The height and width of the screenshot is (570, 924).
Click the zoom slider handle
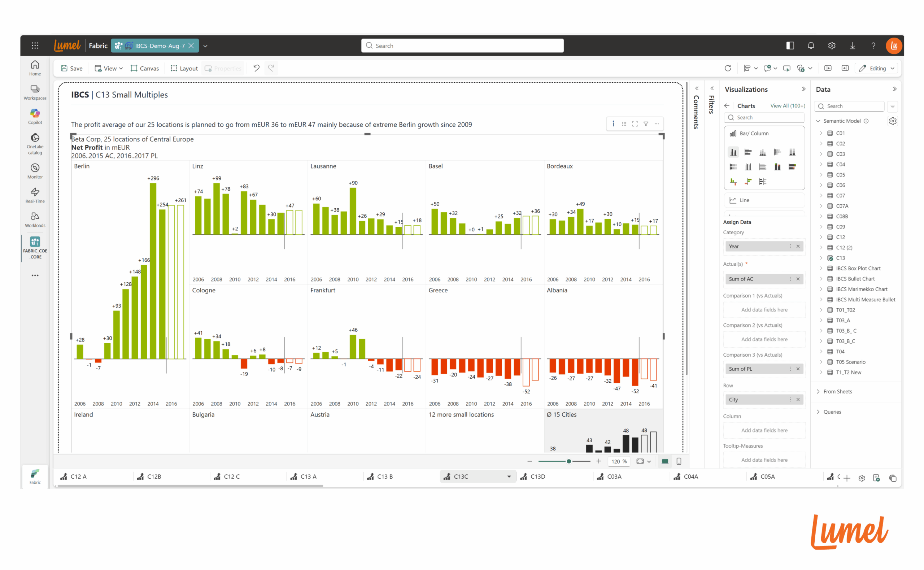pos(568,461)
